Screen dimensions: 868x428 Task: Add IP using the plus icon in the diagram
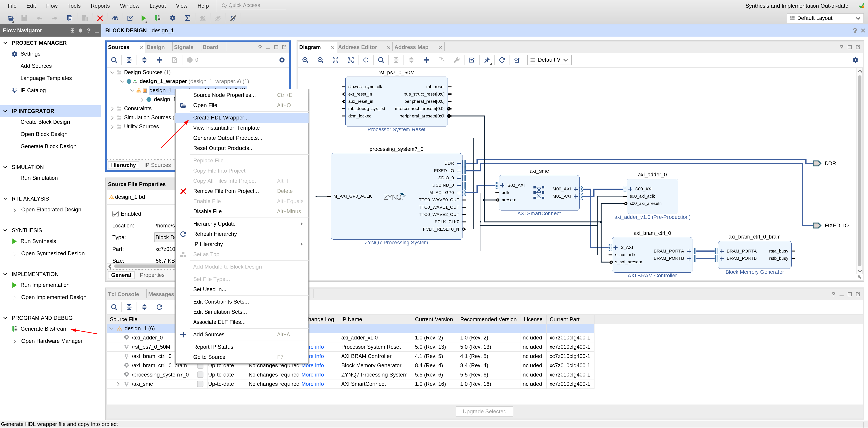(x=426, y=60)
